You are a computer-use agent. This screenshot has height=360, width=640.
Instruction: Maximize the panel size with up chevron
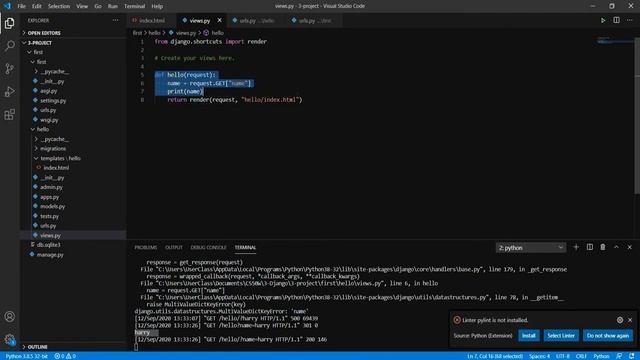point(616,247)
